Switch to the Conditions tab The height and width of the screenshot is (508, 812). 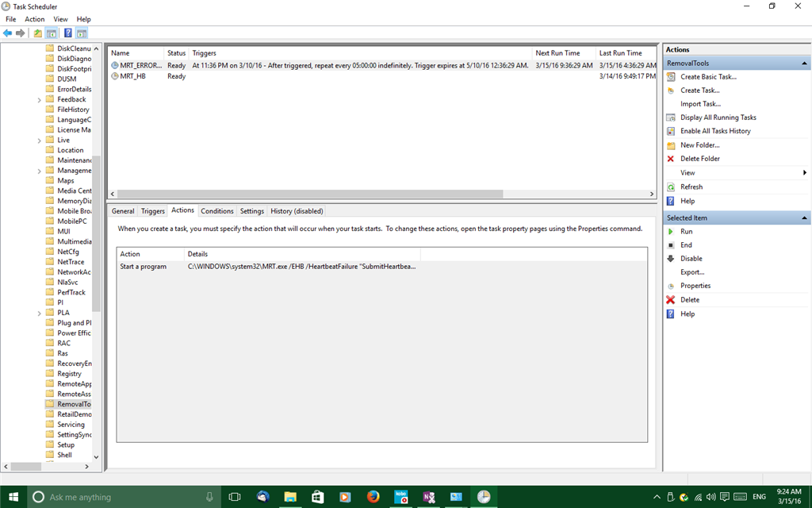pyautogui.click(x=217, y=211)
